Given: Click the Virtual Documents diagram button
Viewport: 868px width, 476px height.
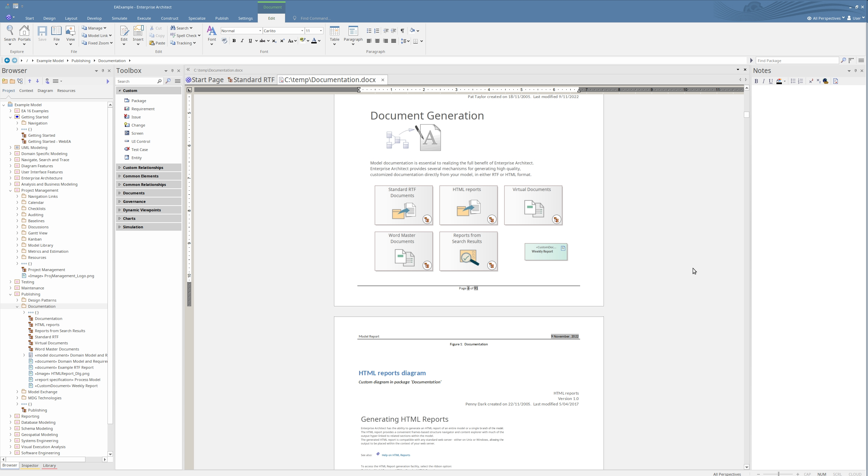Looking at the screenshot, I should 533,205.
